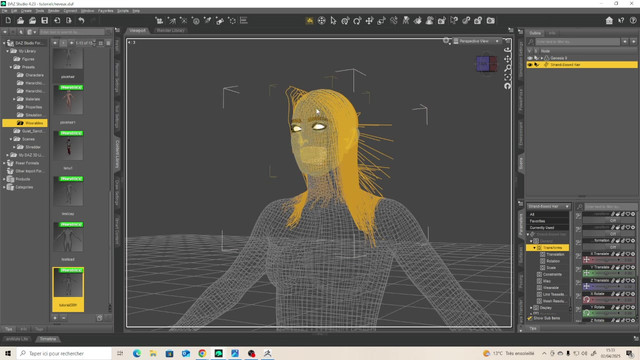Open the Timeline tab at bottom
This screenshot has height=360, width=640.
[48, 339]
